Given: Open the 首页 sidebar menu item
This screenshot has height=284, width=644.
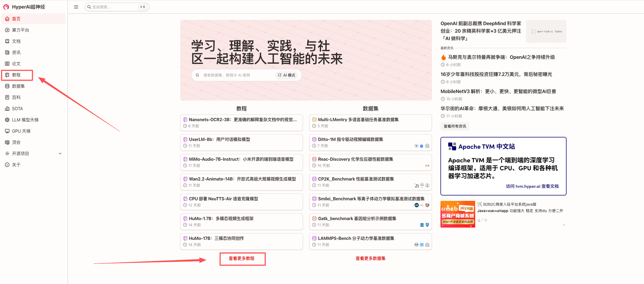Looking at the screenshot, I should [x=16, y=18].
